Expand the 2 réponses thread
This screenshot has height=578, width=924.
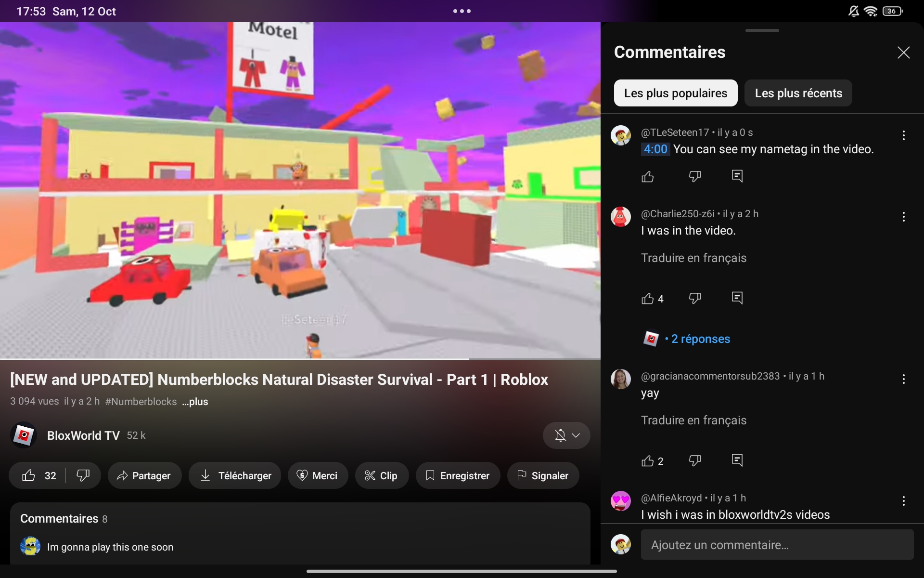tap(700, 339)
